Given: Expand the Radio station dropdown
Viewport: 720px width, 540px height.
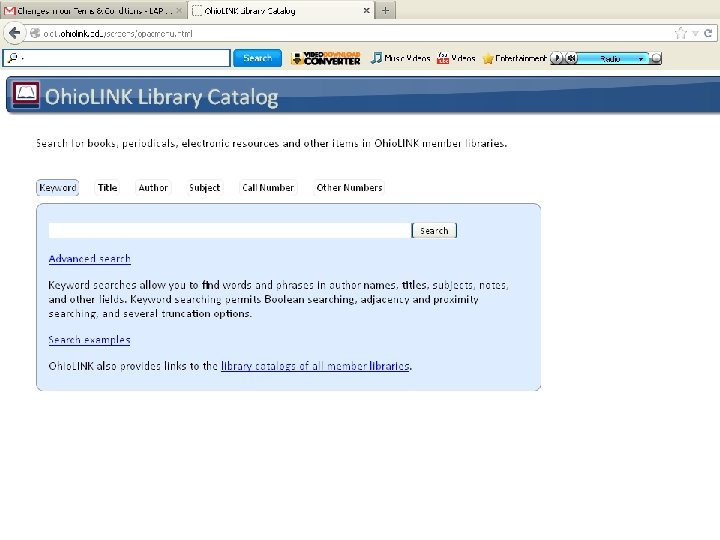Looking at the screenshot, I should (x=641, y=59).
